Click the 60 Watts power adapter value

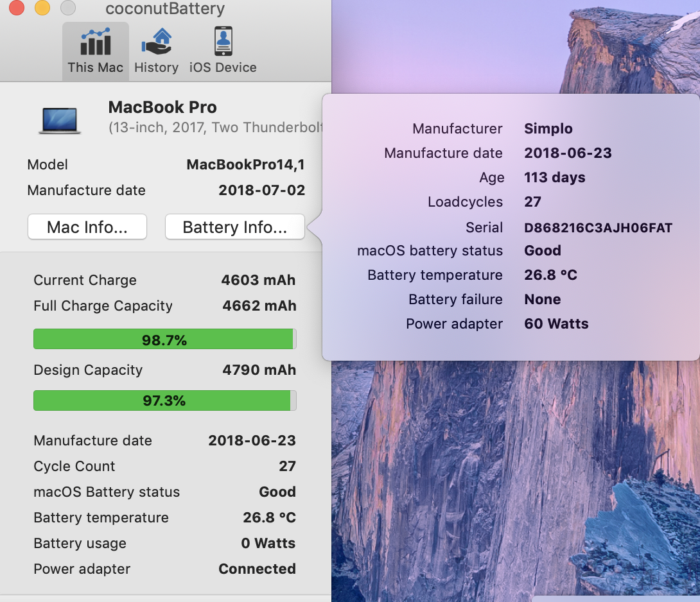(x=556, y=323)
